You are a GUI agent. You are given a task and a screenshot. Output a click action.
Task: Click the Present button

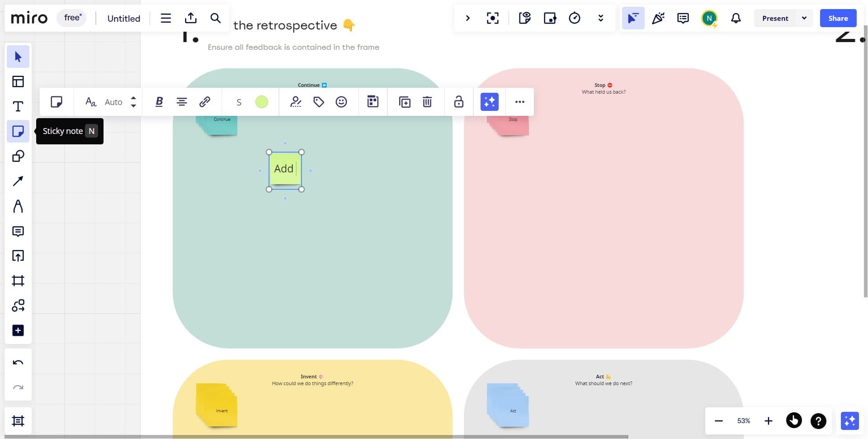click(x=775, y=18)
